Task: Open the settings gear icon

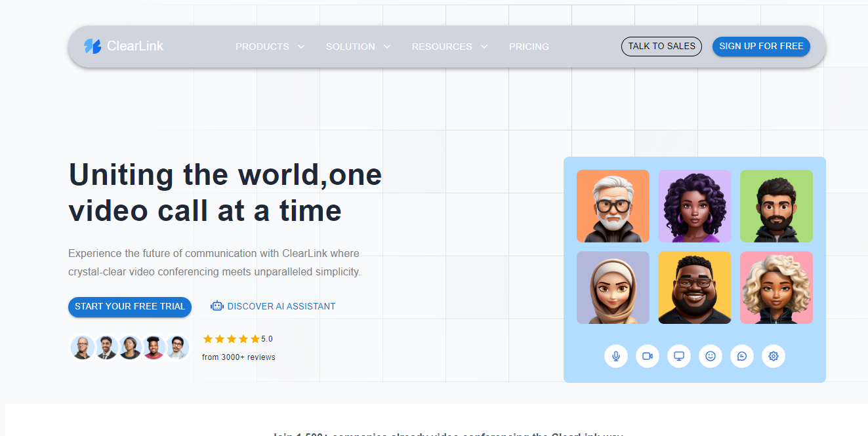Action: pyautogui.click(x=774, y=356)
